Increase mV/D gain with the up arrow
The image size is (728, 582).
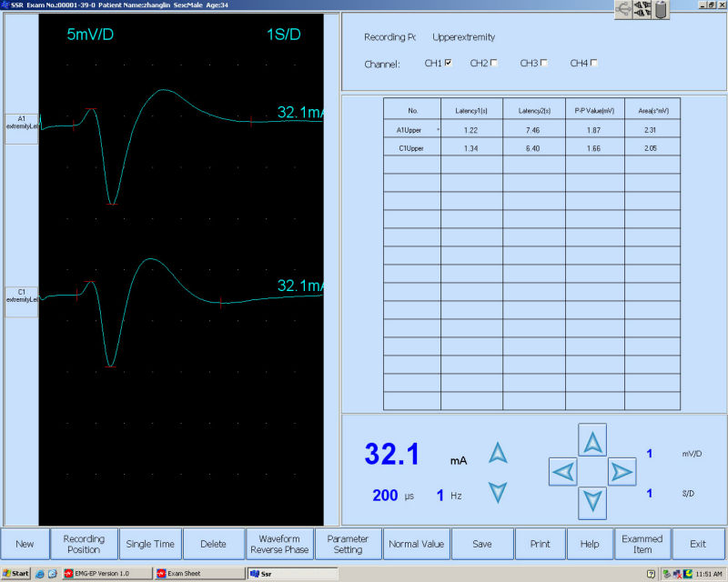coord(592,440)
